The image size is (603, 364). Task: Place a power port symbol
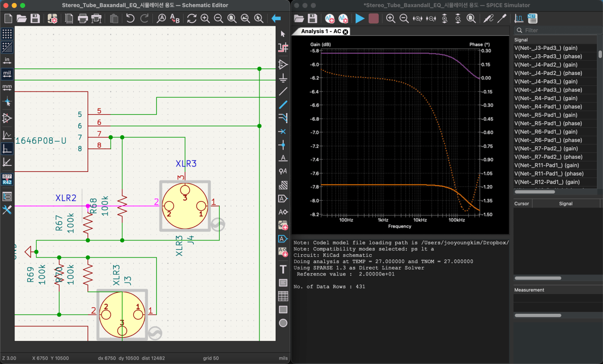click(283, 78)
